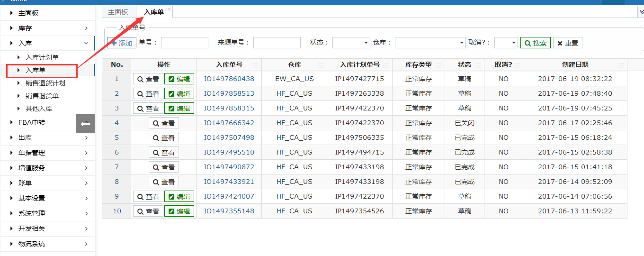
Task: Edit order IO1497424007
Action: [x=179, y=196]
